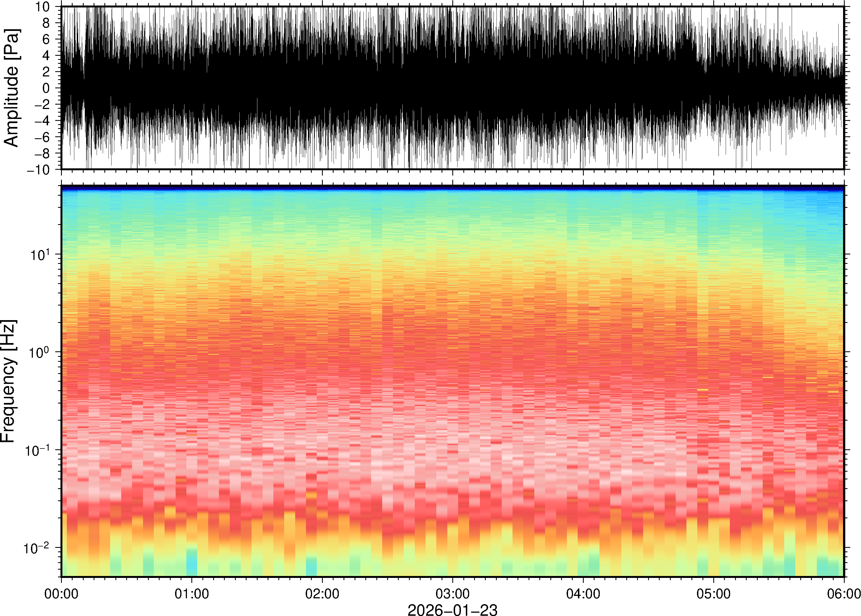Screen dimensions: 861x616
Task: Click the 00:00 time axis label
Action: click(x=62, y=594)
